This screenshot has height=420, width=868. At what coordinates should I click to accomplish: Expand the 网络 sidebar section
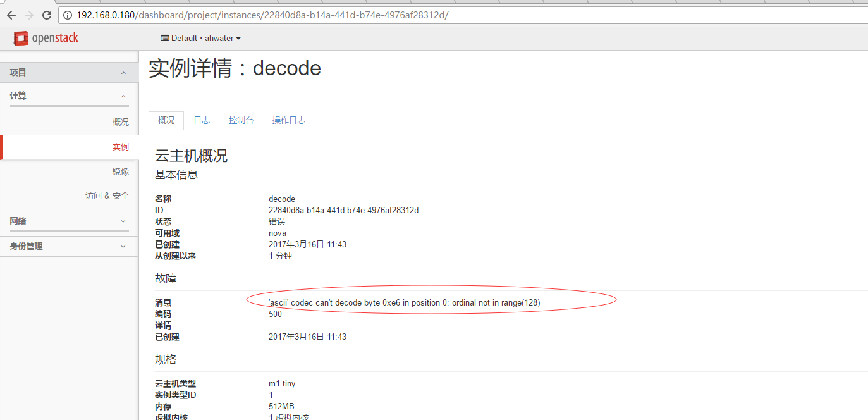(x=68, y=221)
